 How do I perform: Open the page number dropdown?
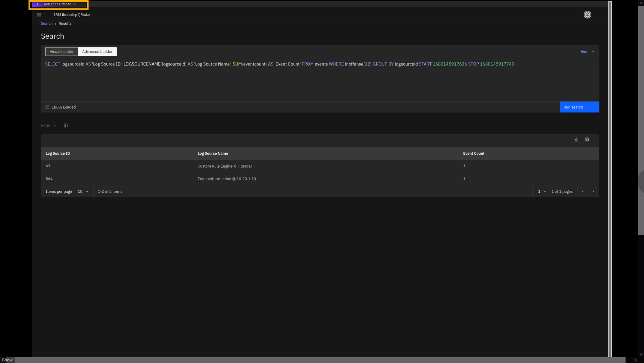pos(542,192)
